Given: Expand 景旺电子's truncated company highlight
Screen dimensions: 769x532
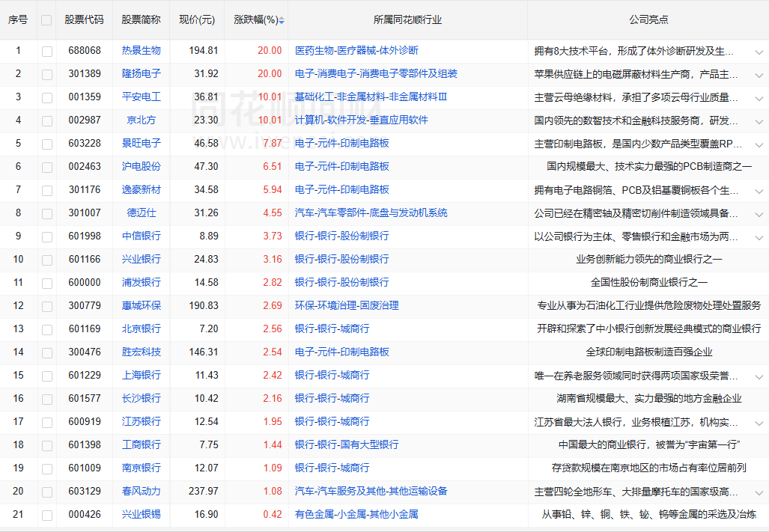Looking at the screenshot, I should coord(759,144).
